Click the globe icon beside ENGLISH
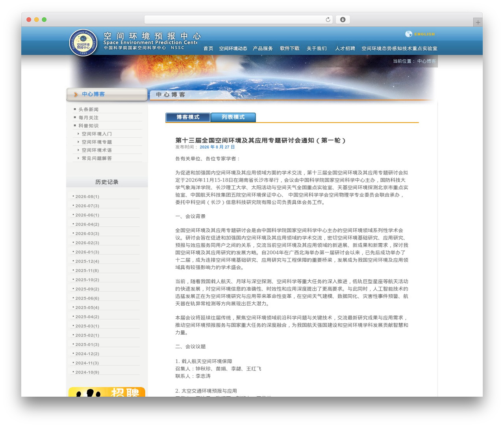The width and height of the screenshot is (504, 427). click(409, 34)
